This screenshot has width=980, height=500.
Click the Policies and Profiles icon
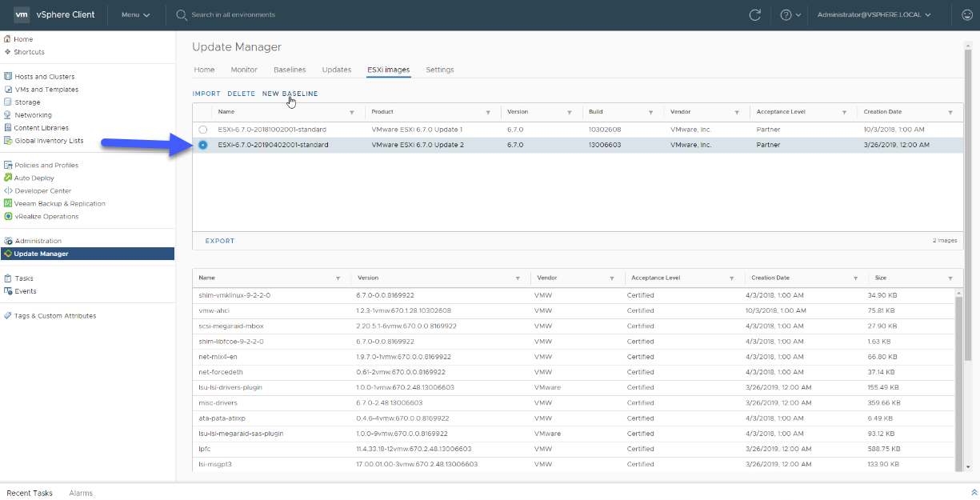(7, 166)
